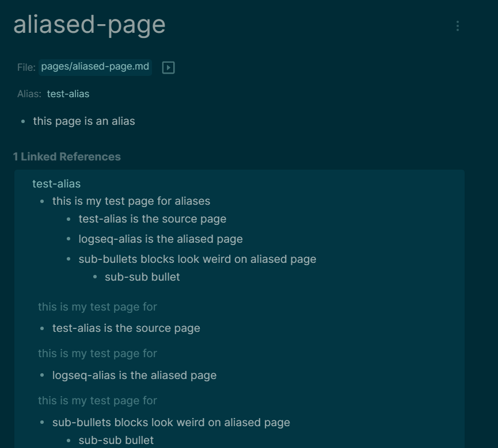Click the bullet of the bottom "sub-sub bullet" reference
This screenshot has height=448, width=498.
pyautogui.click(x=68, y=440)
